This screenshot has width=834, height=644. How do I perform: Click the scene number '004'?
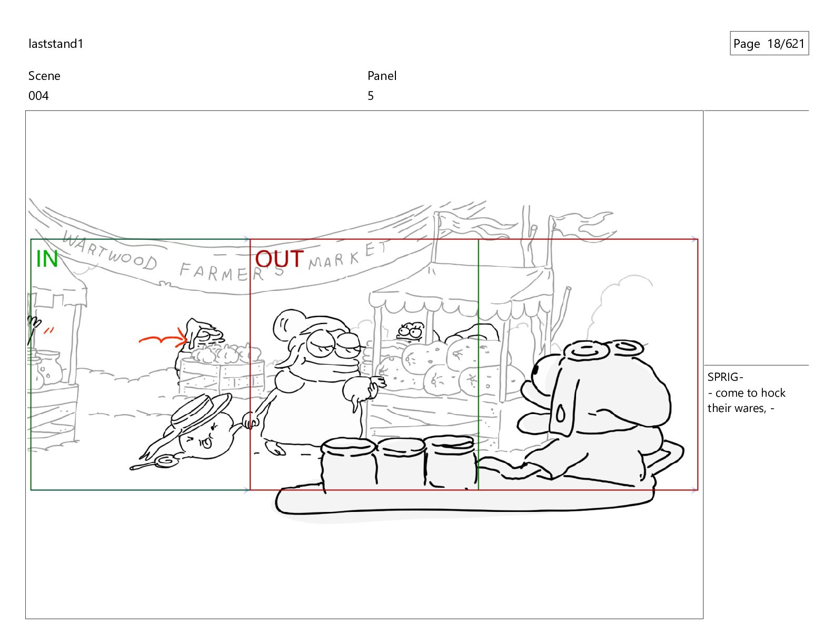coord(38,96)
